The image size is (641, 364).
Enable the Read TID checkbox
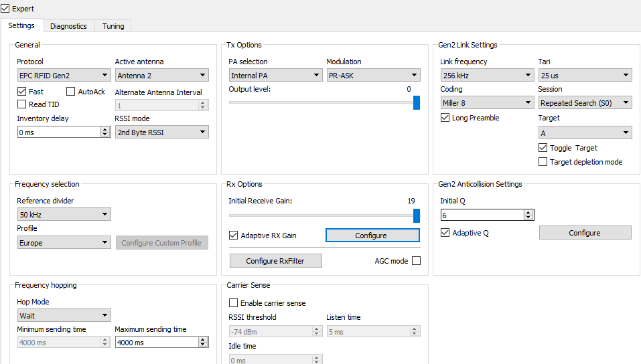pyautogui.click(x=21, y=104)
